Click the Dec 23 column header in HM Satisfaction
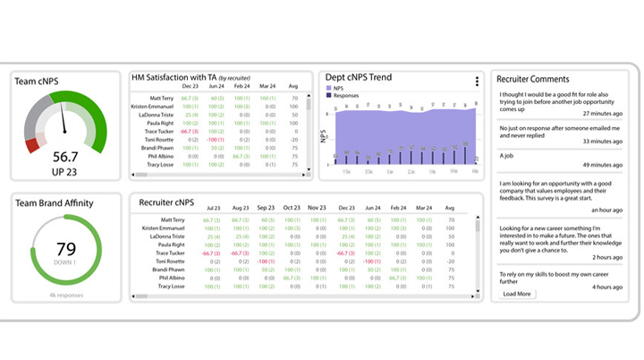 190,86
